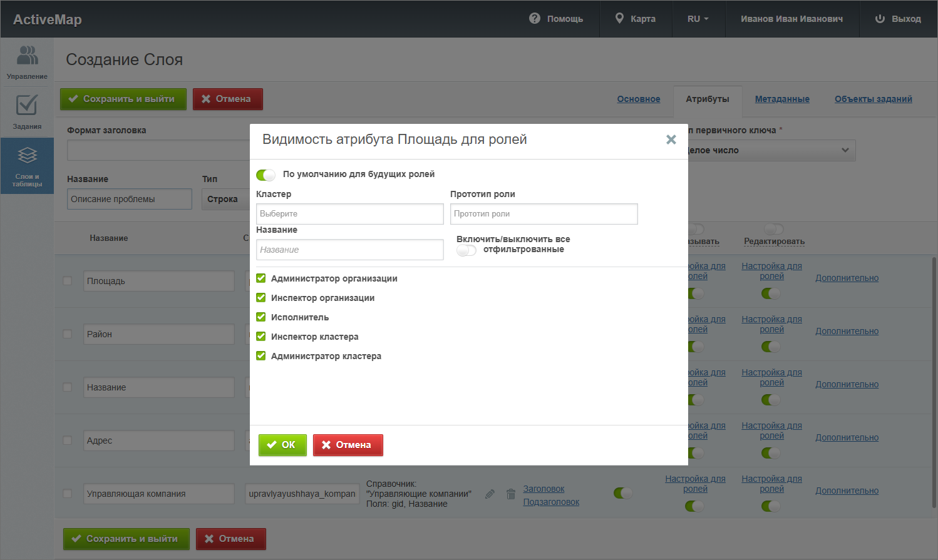Click trash delete icon in Управляющая компания row
This screenshot has height=560, width=938.
[511, 494]
